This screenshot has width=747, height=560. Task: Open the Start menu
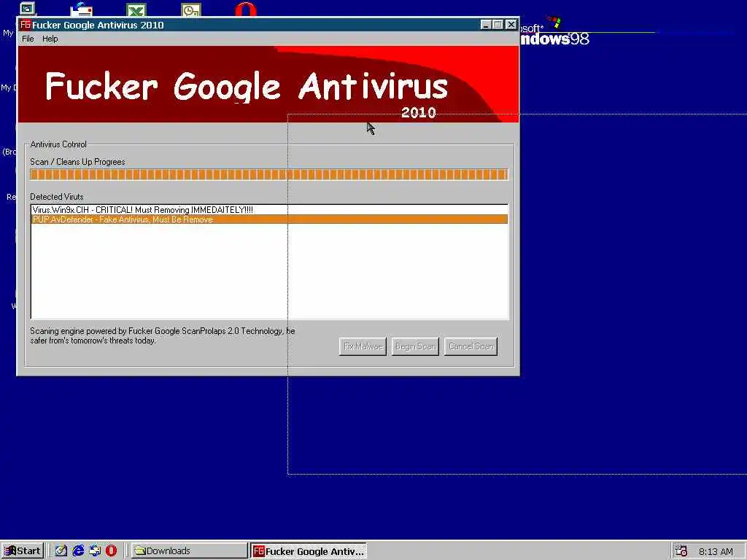click(23, 551)
